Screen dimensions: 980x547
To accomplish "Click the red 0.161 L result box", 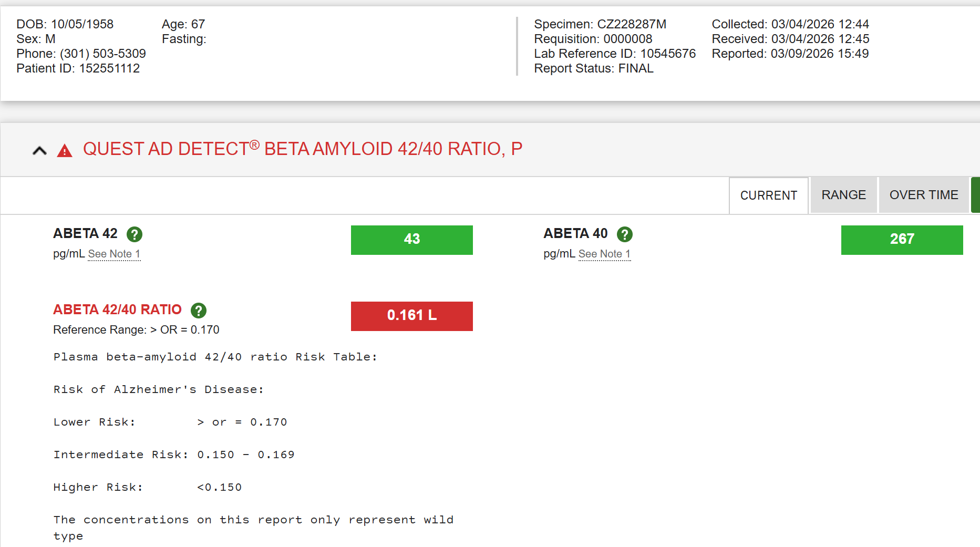I will 411,316.
